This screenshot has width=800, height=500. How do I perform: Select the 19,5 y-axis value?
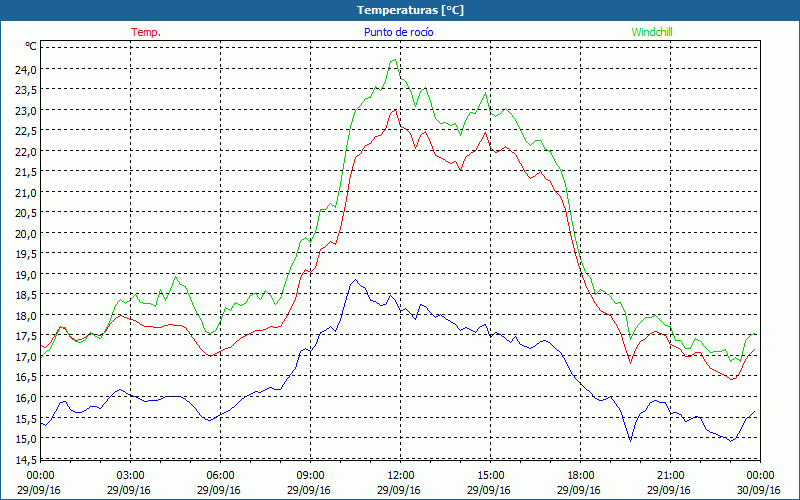(x=25, y=254)
